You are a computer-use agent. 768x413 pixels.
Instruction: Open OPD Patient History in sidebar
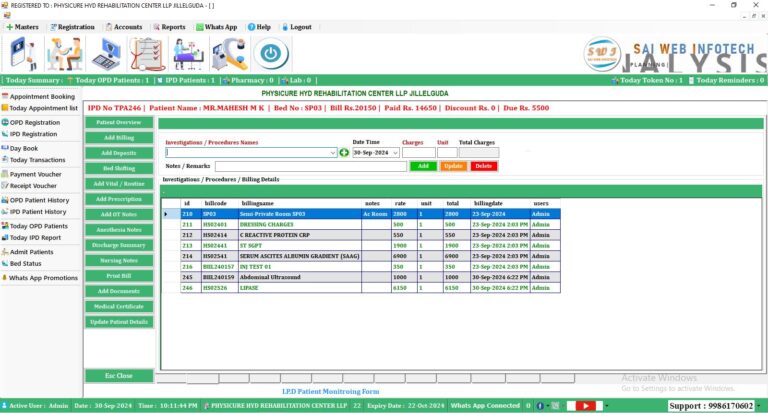(35, 200)
